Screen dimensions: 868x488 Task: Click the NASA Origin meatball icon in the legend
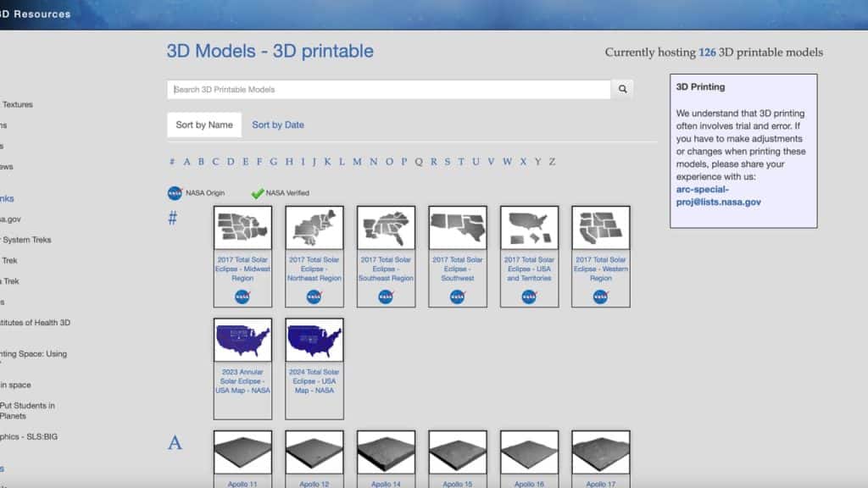pyautogui.click(x=172, y=192)
